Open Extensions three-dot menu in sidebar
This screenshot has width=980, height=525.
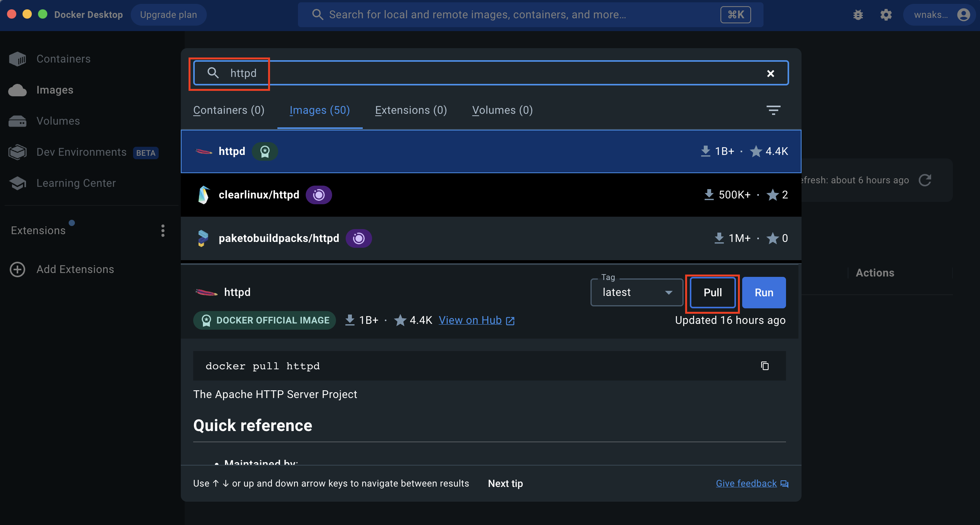tap(163, 231)
